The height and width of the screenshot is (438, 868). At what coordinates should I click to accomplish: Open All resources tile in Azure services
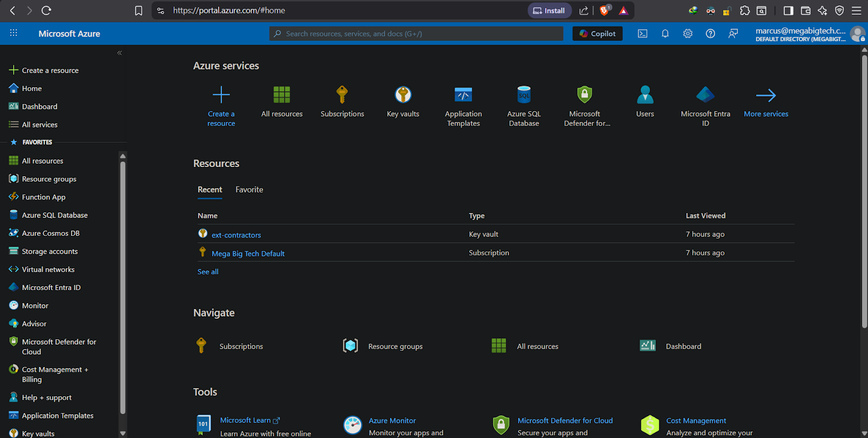click(282, 102)
